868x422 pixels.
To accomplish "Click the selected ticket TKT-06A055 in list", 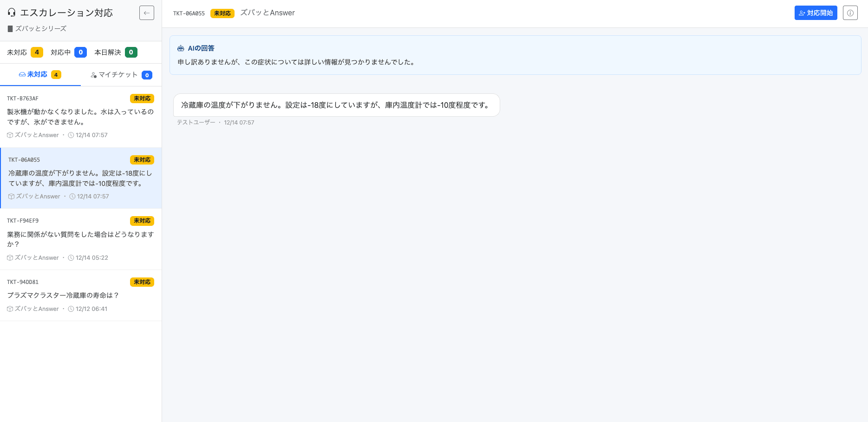I will pyautogui.click(x=80, y=178).
